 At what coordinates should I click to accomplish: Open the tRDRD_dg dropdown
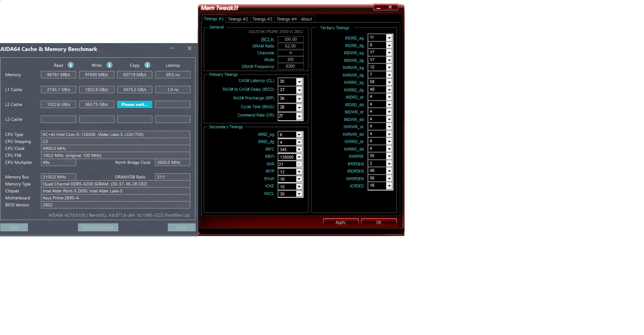click(389, 46)
